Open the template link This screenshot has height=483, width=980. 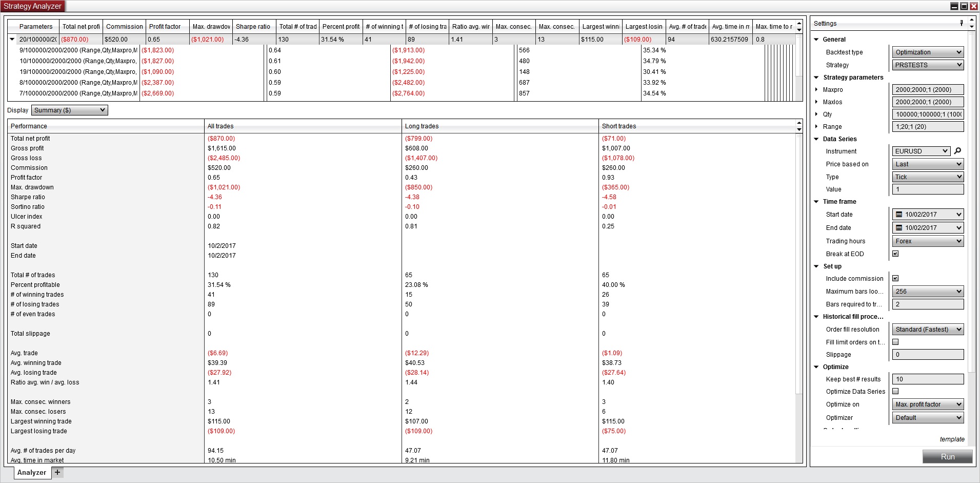click(x=952, y=439)
